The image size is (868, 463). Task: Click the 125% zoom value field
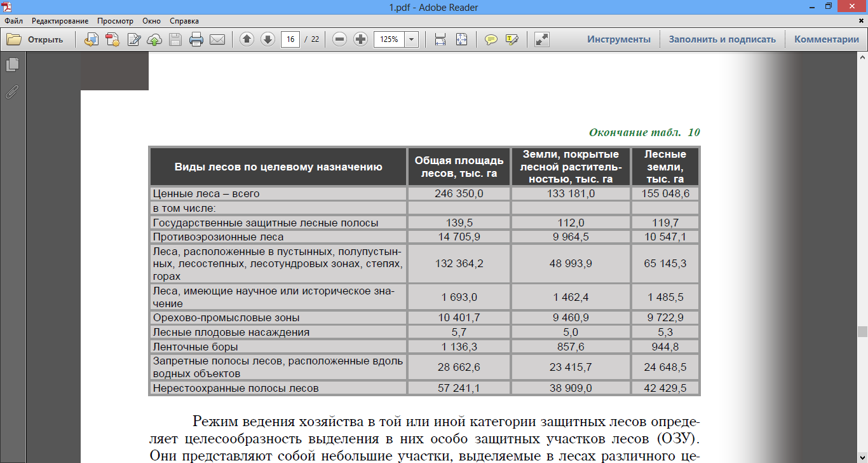click(x=389, y=39)
